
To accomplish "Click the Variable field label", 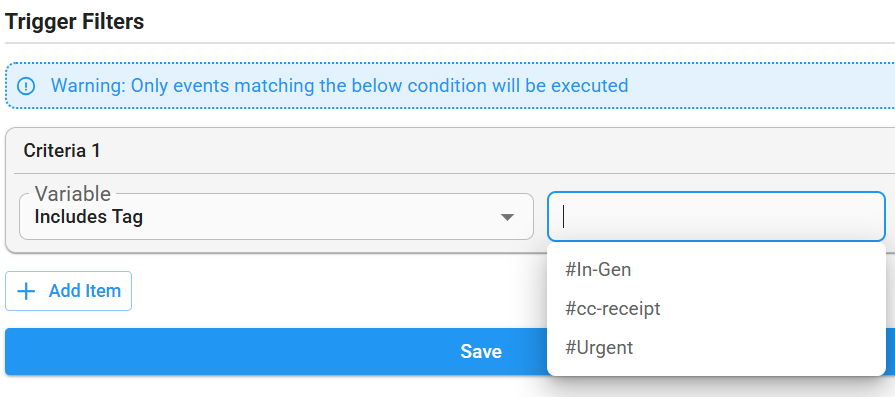I will (x=72, y=194).
